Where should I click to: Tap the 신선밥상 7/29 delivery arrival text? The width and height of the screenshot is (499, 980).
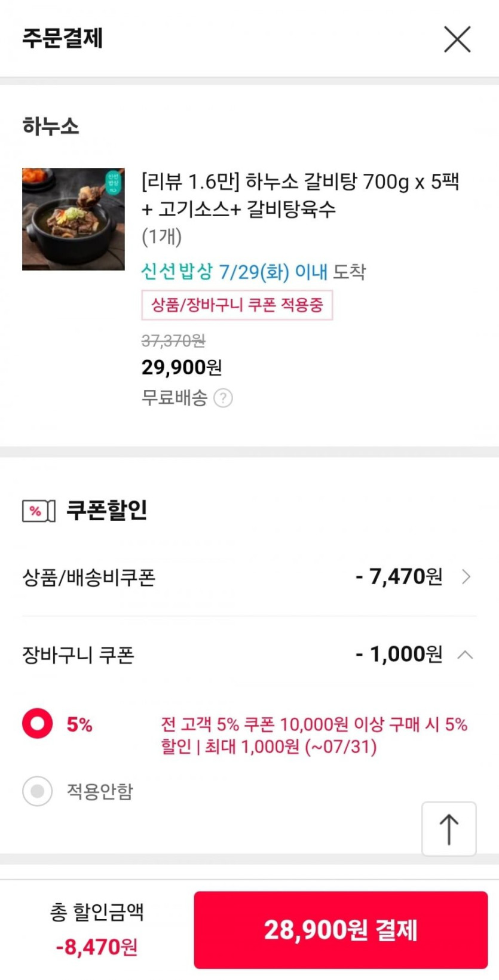253,272
